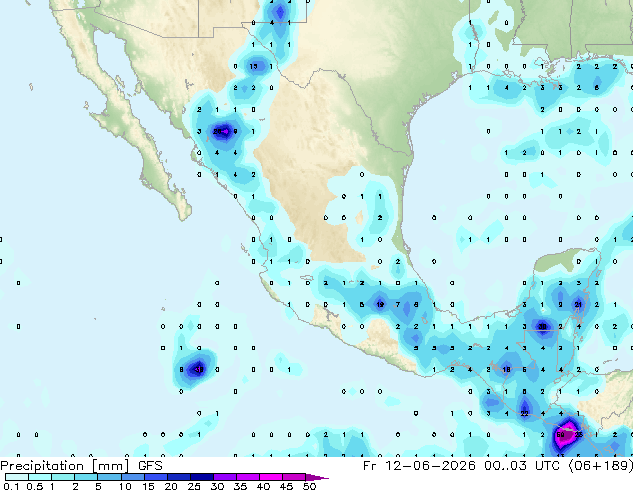Click the "35" legend scale label
Image resolution: width=634 pixels, height=490 pixels.
pos(240,486)
